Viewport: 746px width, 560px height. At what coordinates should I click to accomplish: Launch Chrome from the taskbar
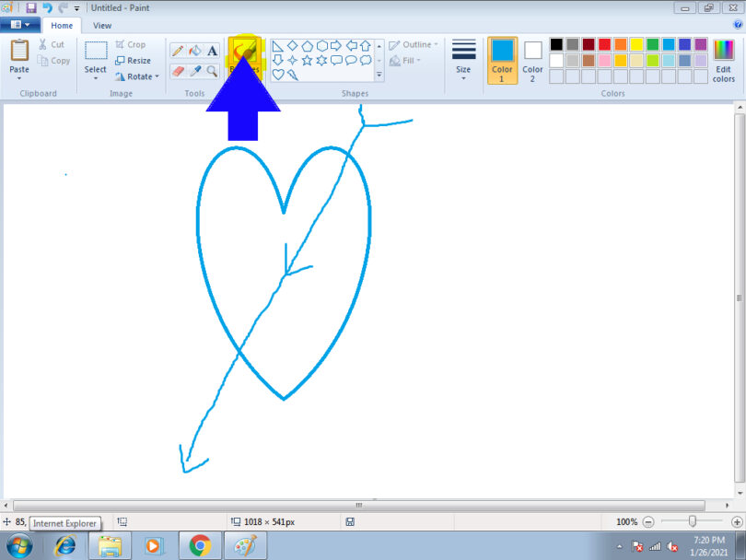pos(199,544)
